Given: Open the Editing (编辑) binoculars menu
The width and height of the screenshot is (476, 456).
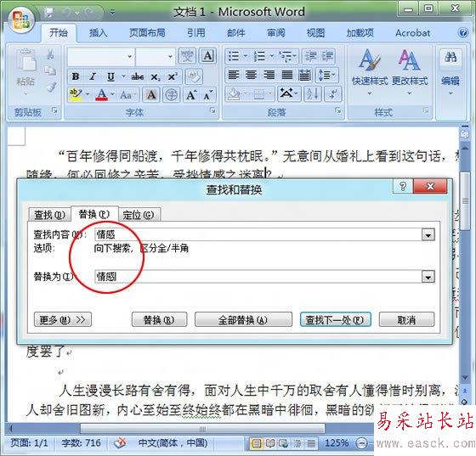Looking at the screenshot, I should (x=450, y=71).
